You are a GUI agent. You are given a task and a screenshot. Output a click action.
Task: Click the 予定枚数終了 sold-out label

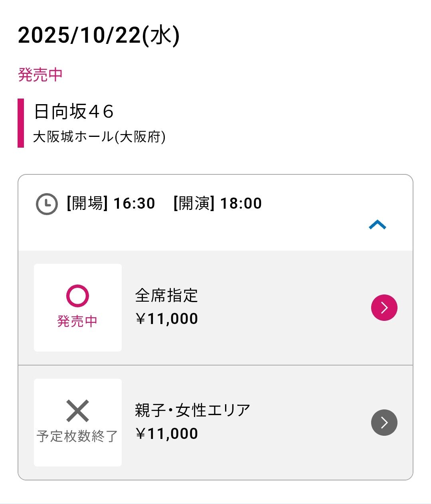point(77,436)
